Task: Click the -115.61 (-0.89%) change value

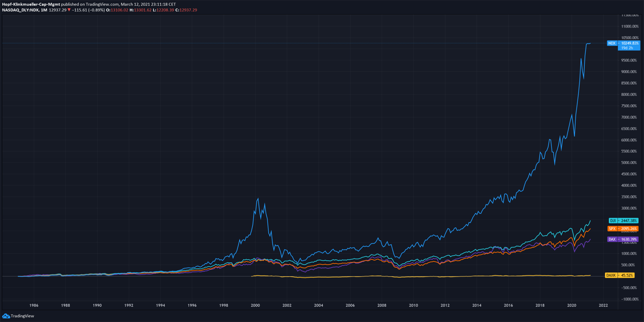Action: click(x=89, y=10)
